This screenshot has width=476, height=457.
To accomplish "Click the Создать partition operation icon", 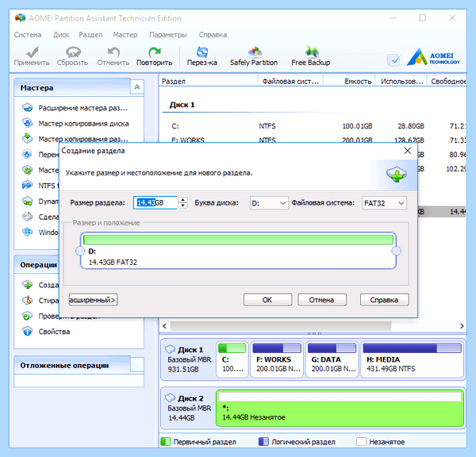I will [x=27, y=285].
